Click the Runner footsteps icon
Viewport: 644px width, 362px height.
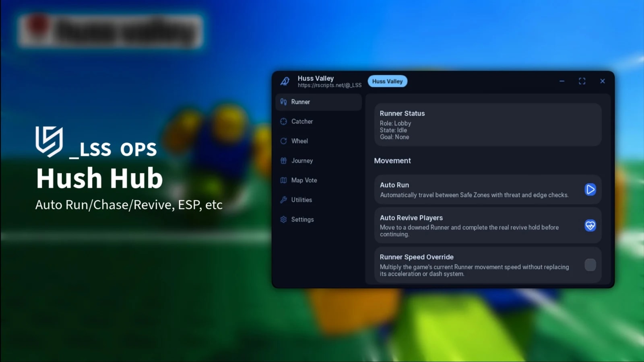pos(283,102)
